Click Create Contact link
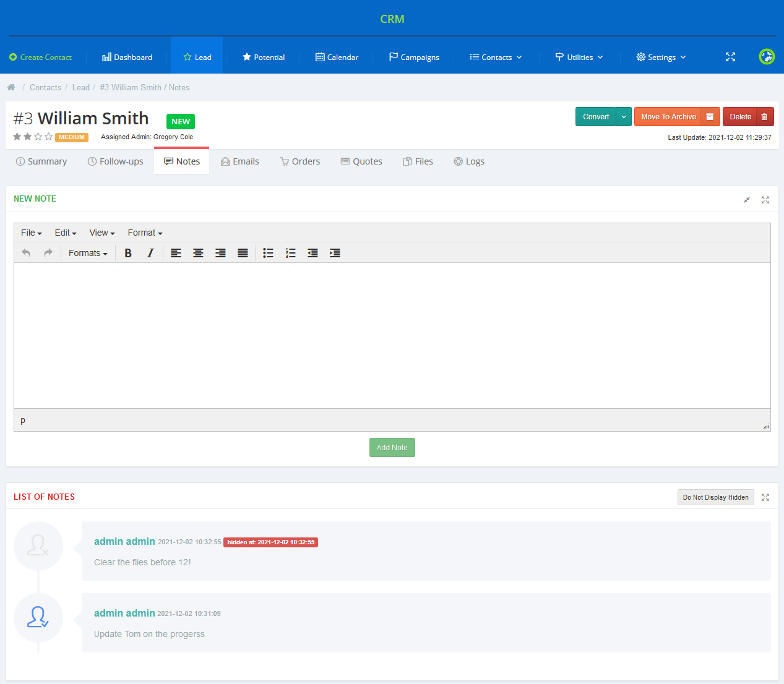Screen dimensions: 784x684 tap(40, 57)
